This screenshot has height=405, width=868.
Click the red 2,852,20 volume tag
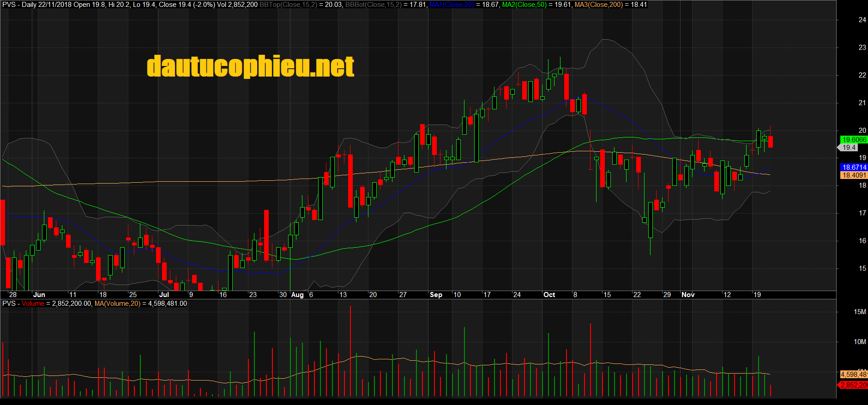tap(853, 385)
